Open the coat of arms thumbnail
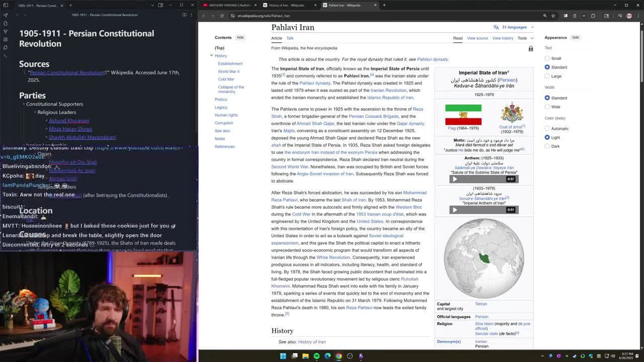Viewport: 644px width, 362px height. pos(512,113)
